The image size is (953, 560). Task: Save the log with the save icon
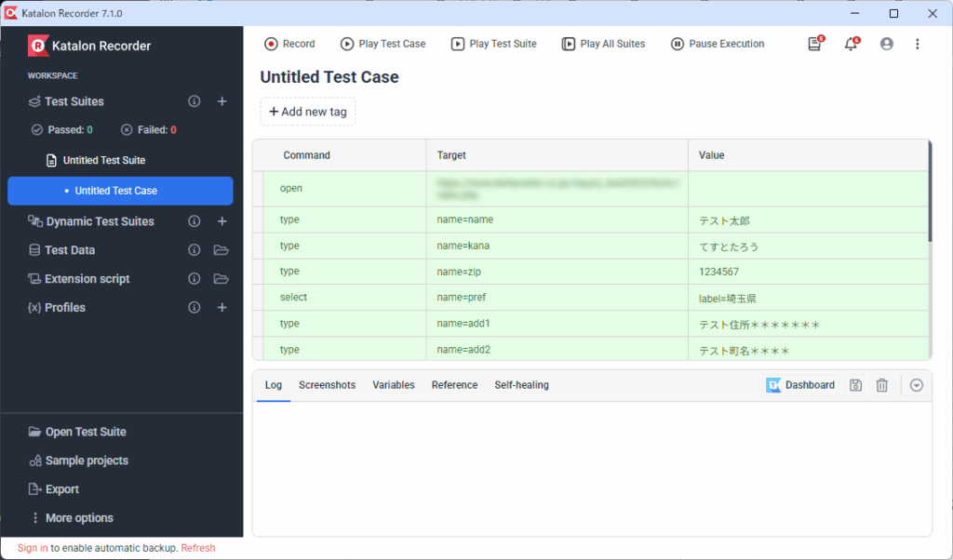tap(856, 385)
